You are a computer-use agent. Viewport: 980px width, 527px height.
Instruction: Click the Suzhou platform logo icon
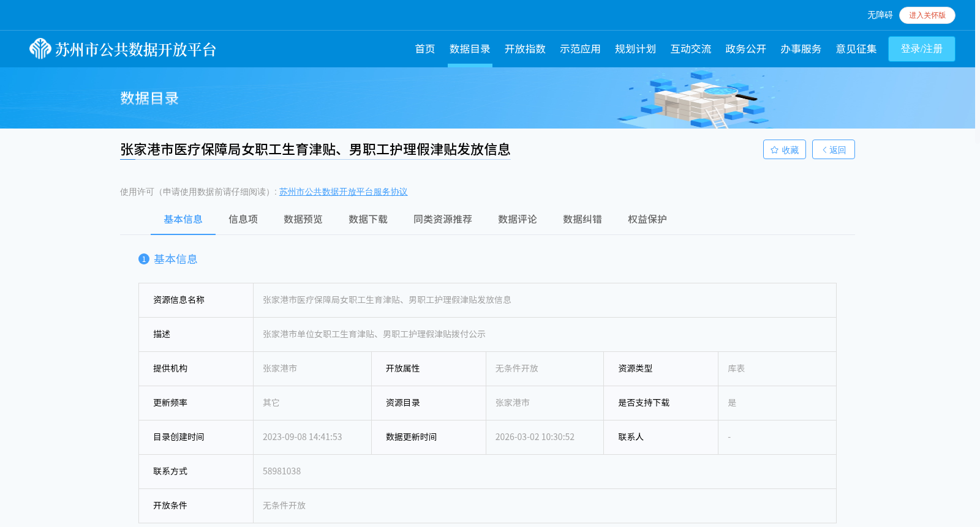(40, 49)
